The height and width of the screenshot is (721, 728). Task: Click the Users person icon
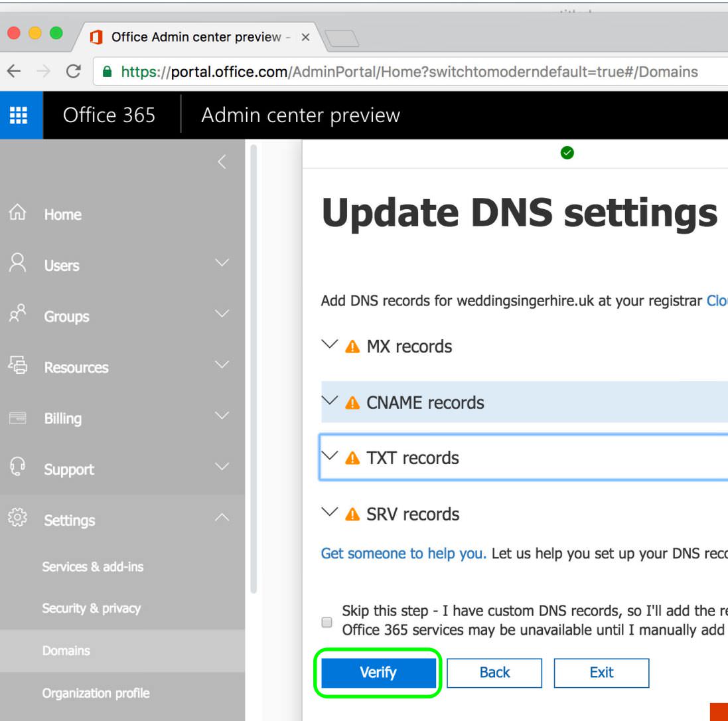pos(18,263)
